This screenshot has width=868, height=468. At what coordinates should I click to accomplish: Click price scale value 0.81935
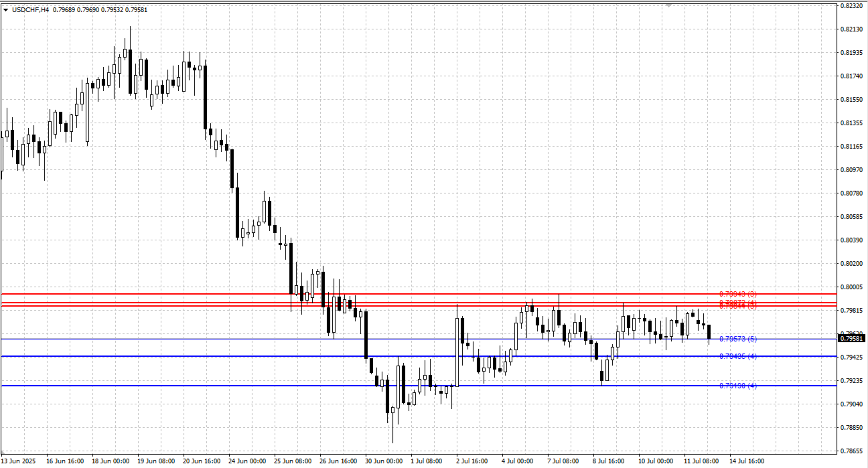[x=852, y=53]
